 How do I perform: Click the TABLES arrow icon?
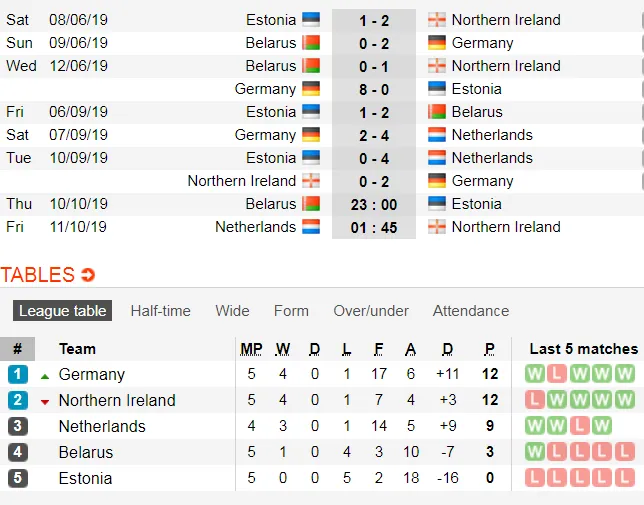(88, 275)
